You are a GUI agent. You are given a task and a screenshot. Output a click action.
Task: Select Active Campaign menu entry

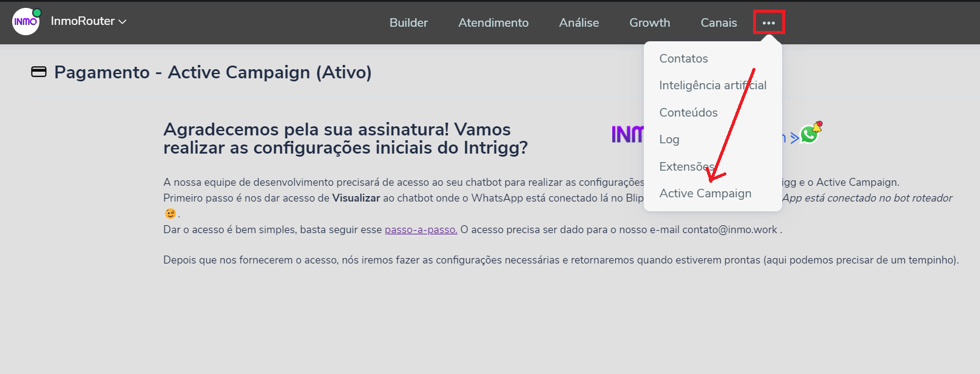coord(705,193)
